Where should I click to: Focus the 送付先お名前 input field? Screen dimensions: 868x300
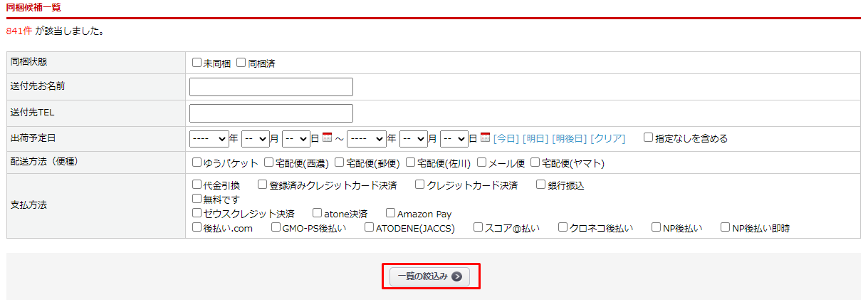pyautogui.click(x=271, y=87)
